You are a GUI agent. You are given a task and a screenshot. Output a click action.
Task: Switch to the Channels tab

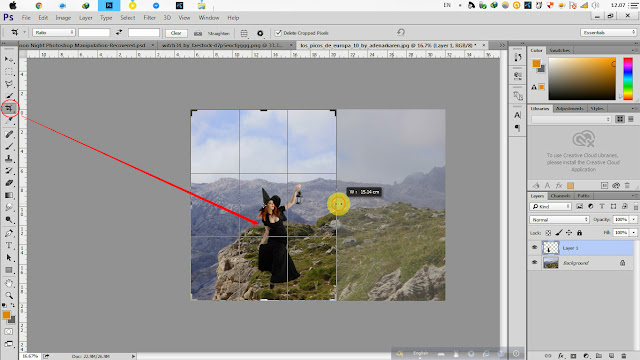(560, 196)
